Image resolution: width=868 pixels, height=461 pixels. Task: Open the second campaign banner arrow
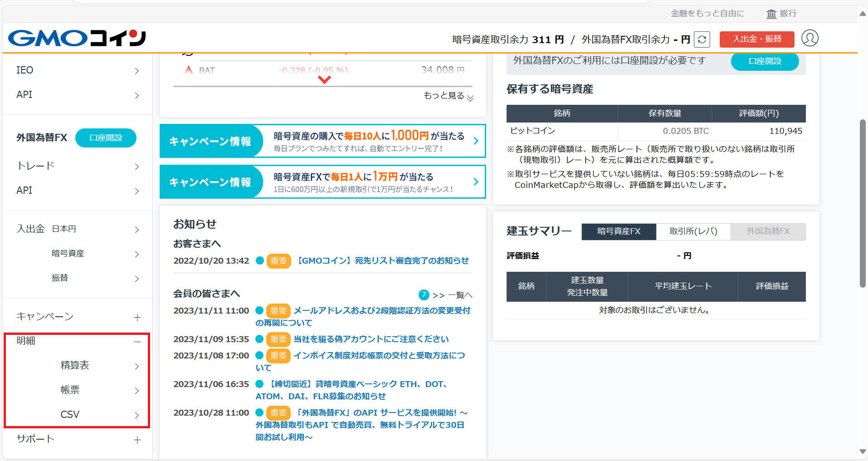click(x=476, y=182)
